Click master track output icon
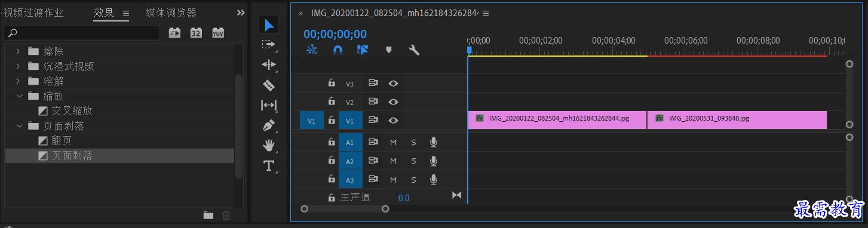This screenshot has height=228, width=868. click(457, 196)
